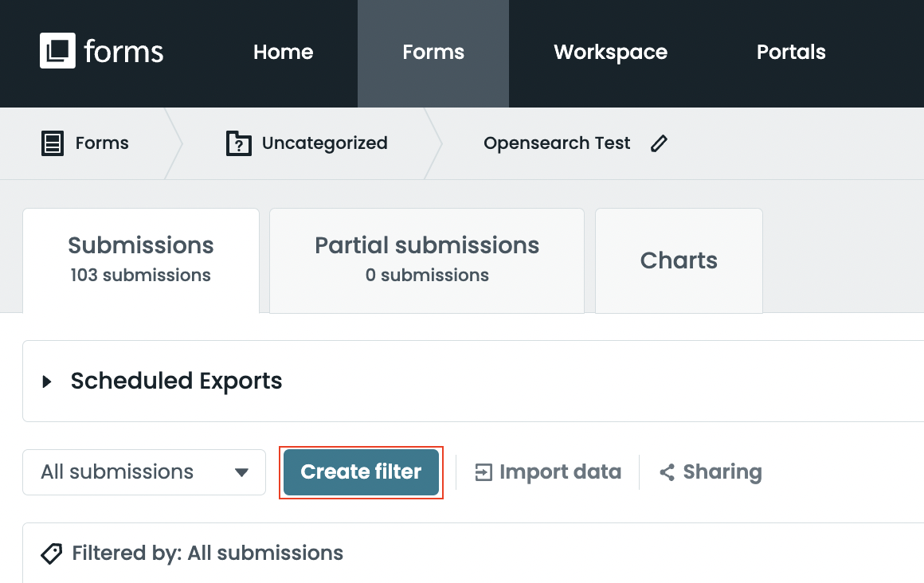Open the Portals section
This screenshot has height=583, width=924.
coord(791,52)
